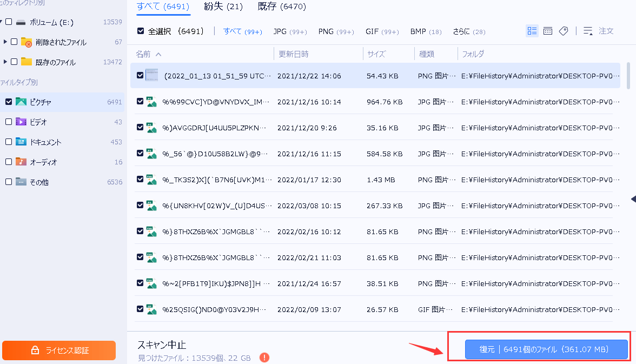Switch to the 紛失 (21) tab
This screenshot has height=364, width=636.
click(x=225, y=7)
